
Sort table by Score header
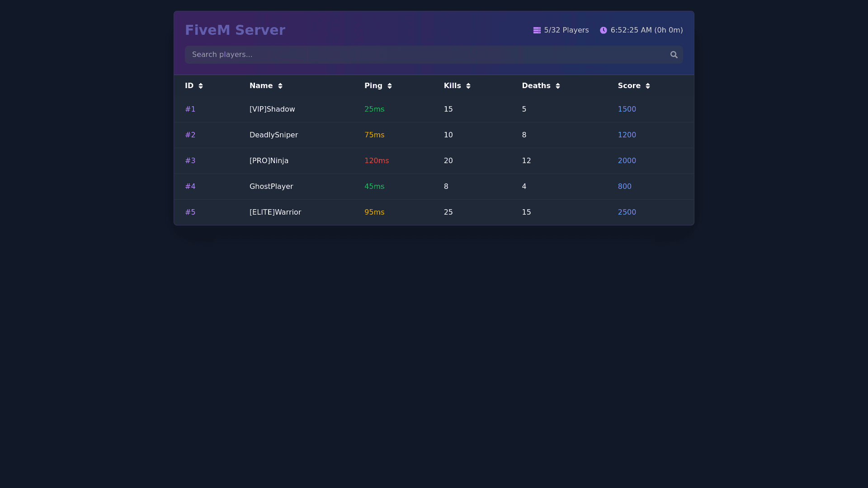(629, 86)
